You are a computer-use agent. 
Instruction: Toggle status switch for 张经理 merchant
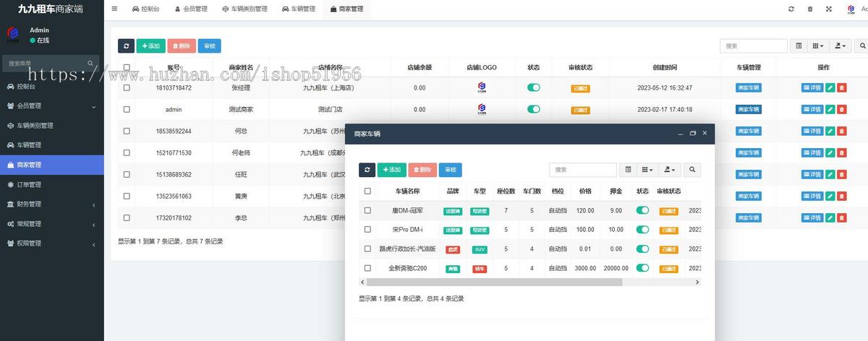tap(534, 87)
